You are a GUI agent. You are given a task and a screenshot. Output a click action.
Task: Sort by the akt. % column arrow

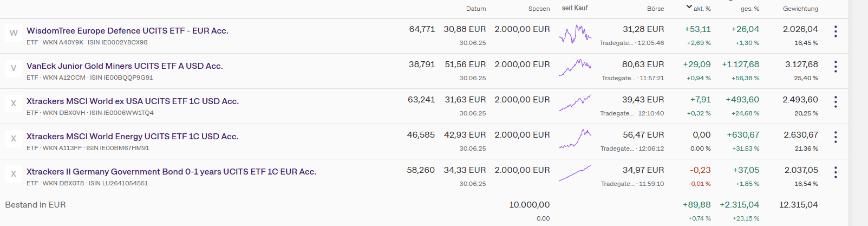[689, 7]
